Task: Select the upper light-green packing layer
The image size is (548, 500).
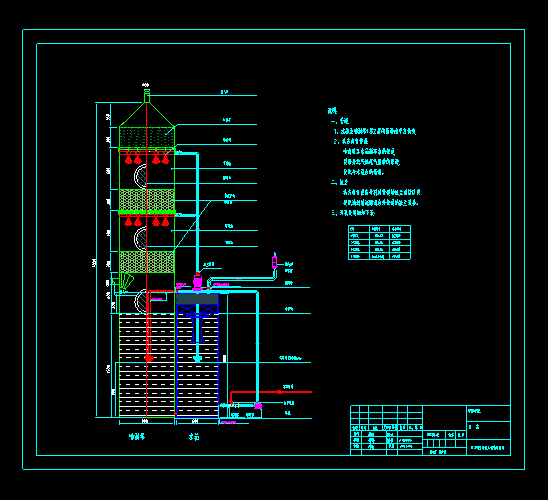Action: tap(147, 200)
